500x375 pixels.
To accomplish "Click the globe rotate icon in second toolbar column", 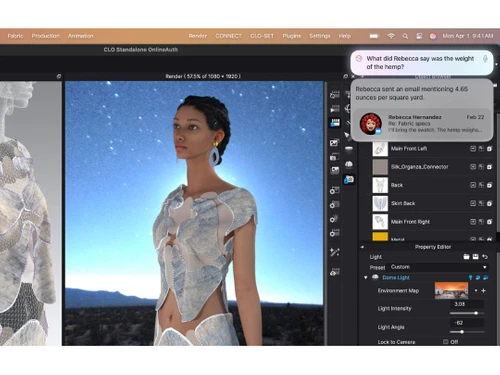I will [348, 109].
